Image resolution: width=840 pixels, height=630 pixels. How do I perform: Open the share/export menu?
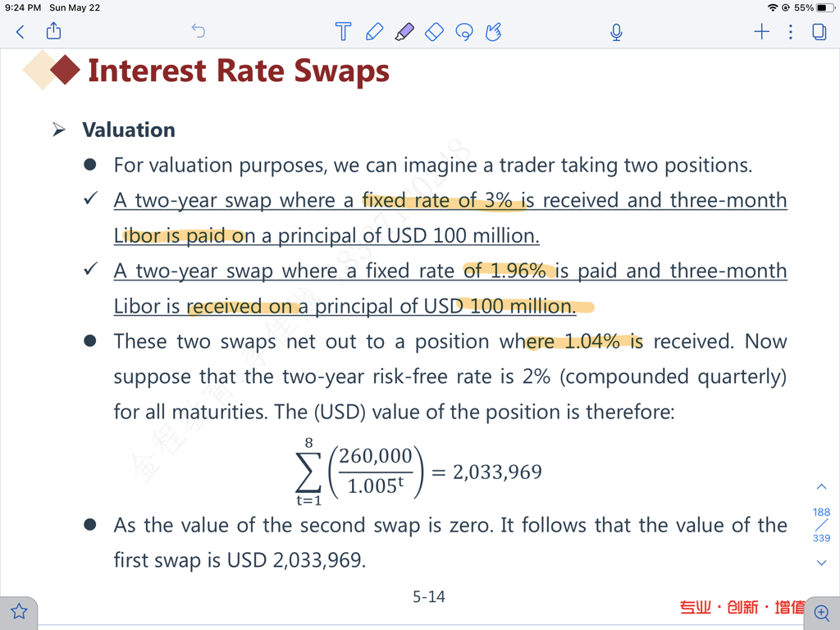coord(54,31)
